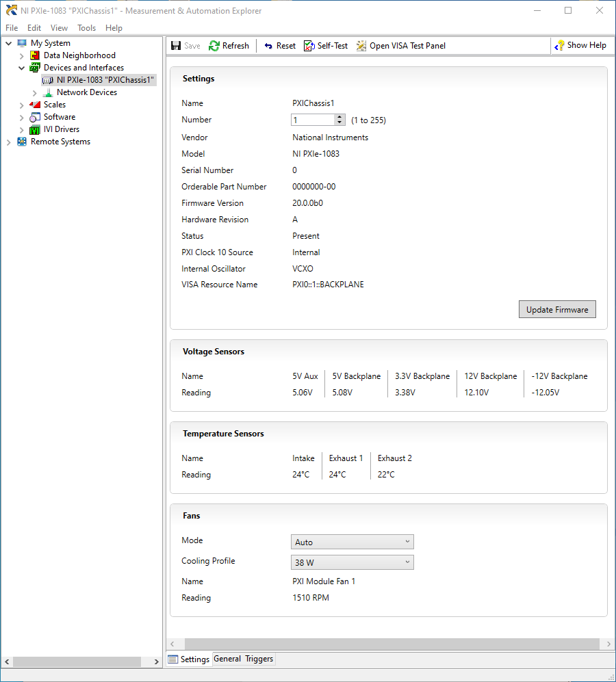Click the MAX application icon in title bar

tap(12, 10)
